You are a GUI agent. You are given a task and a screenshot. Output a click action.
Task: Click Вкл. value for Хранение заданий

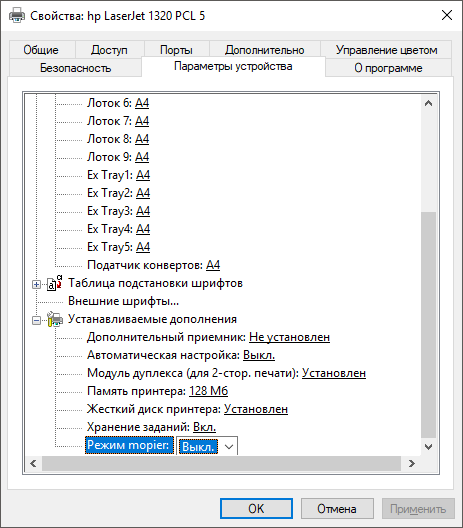[204, 427]
